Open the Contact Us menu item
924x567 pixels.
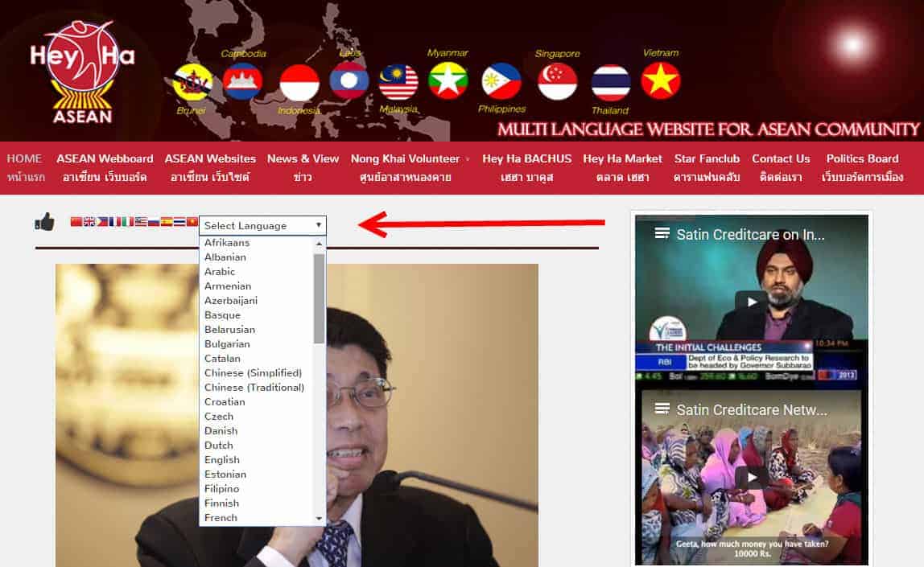pos(781,167)
